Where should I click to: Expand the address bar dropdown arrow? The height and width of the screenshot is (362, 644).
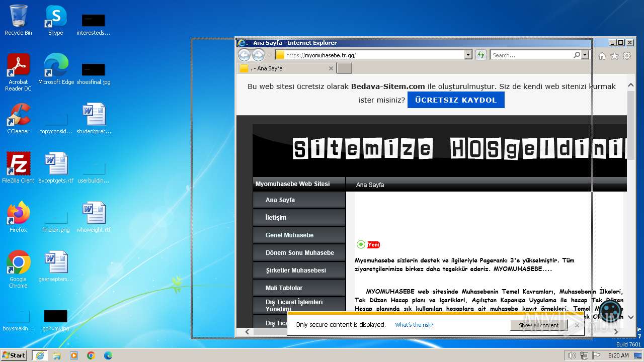(x=468, y=55)
